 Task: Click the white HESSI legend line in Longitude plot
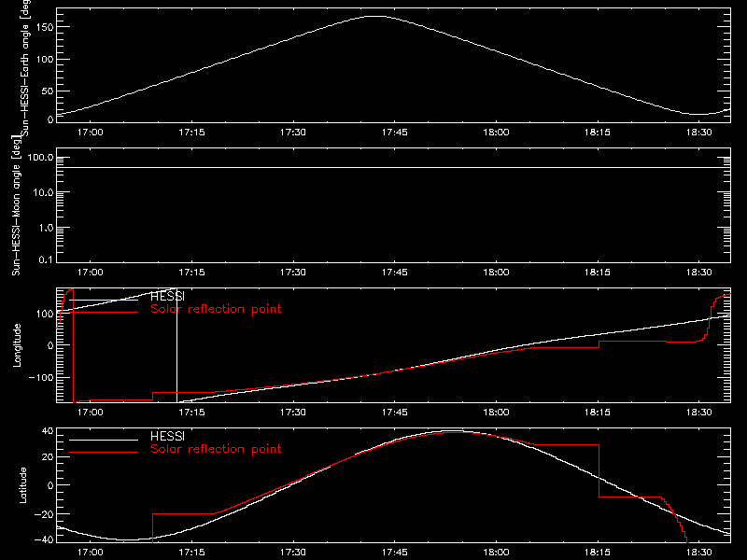point(104,300)
